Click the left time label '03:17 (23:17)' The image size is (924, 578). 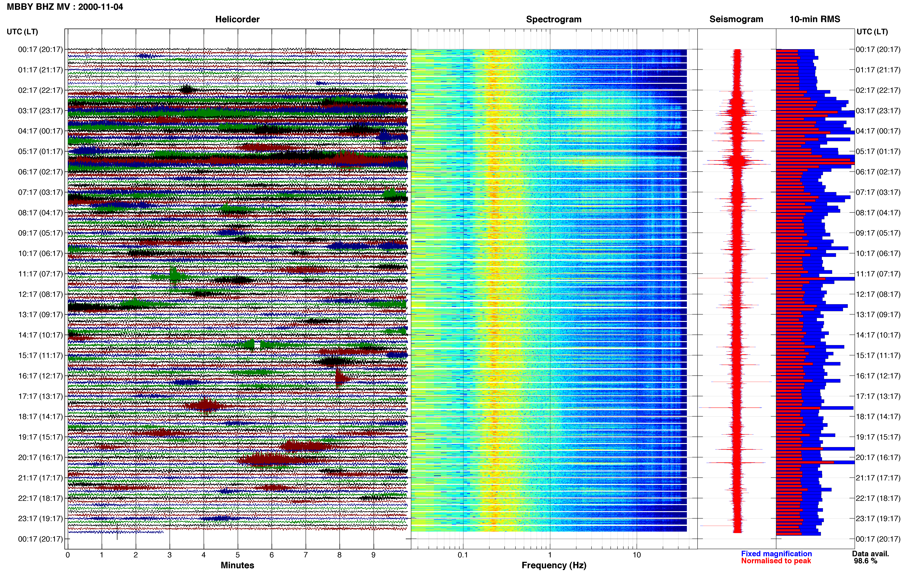pos(40,110)
